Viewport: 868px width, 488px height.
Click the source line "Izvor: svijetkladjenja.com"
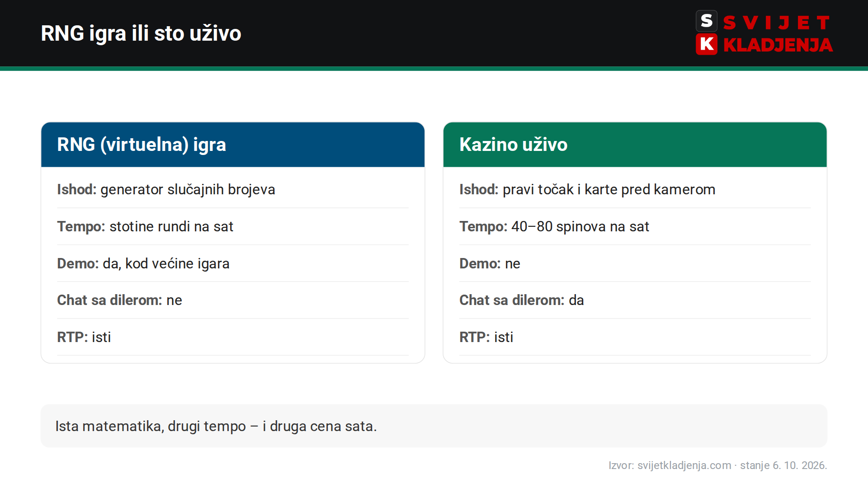pyautogui.click(x=717, y=465)
